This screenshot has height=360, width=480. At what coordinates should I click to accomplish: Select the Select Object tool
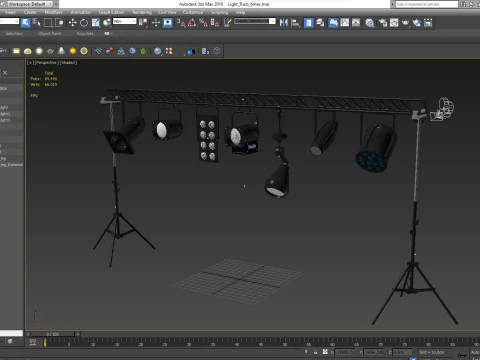pyautogui.click(x=25, y=23)
